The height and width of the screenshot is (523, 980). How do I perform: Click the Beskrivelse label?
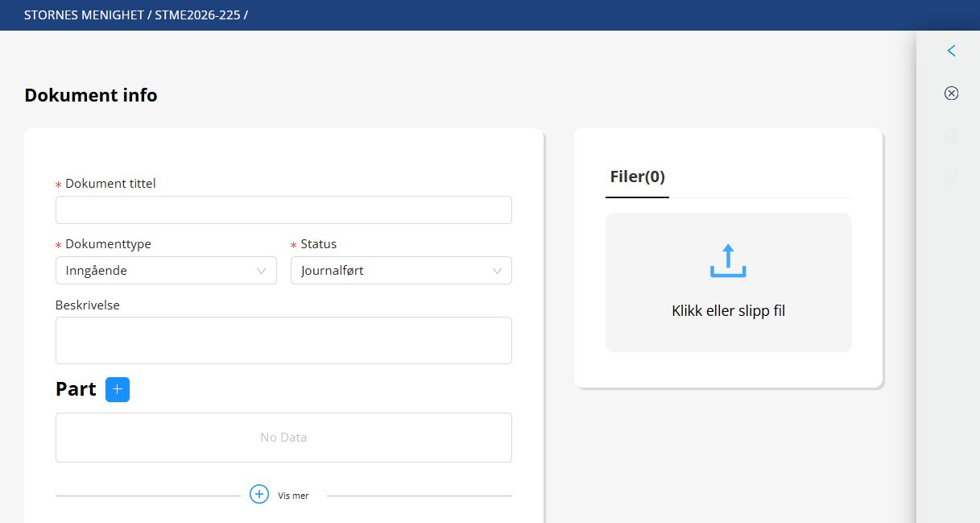click(x=88, y=305)
